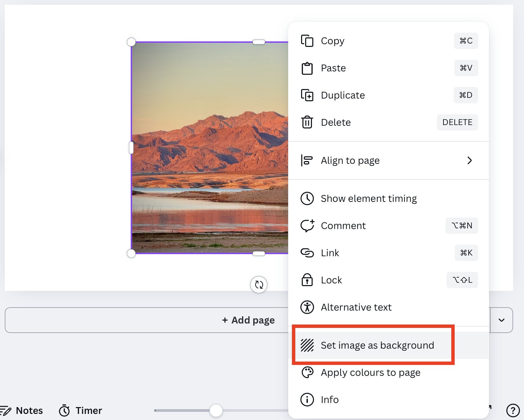Click the Delete trash can icon
Image resolution: width=524 pixels, height=420 pixels.
coord(307,122)
